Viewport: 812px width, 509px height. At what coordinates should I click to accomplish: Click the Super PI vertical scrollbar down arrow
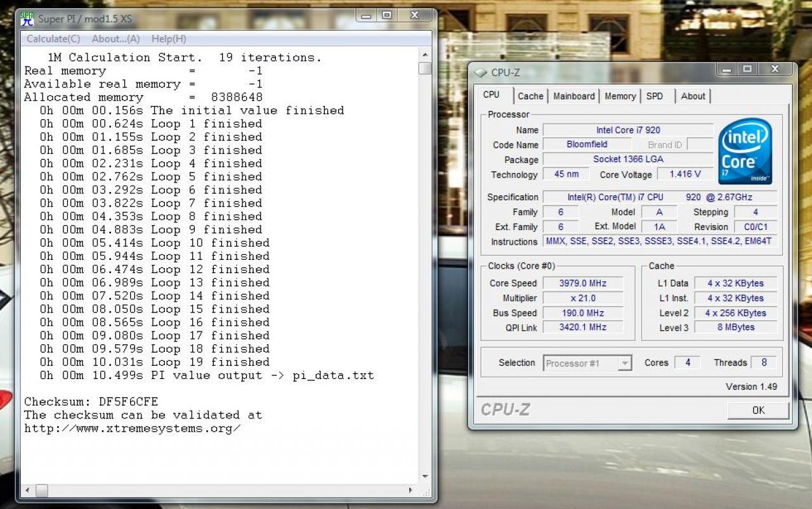click(x=424, y=477)
